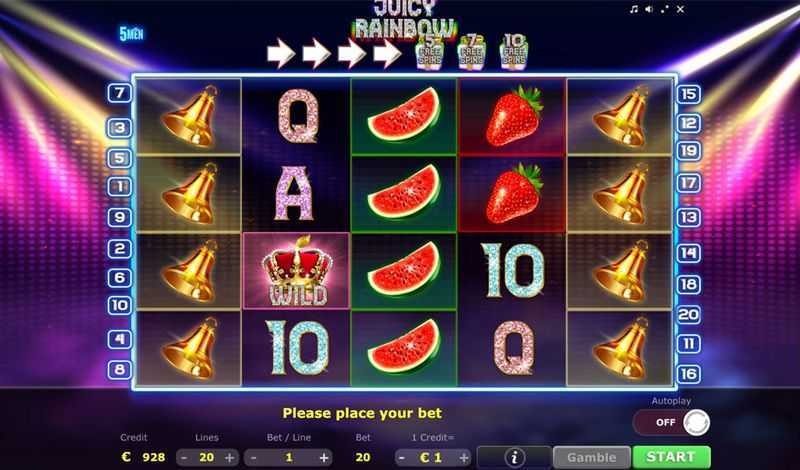Click the 10 free spins badge

pyautogui.click(x=514, y=52)
